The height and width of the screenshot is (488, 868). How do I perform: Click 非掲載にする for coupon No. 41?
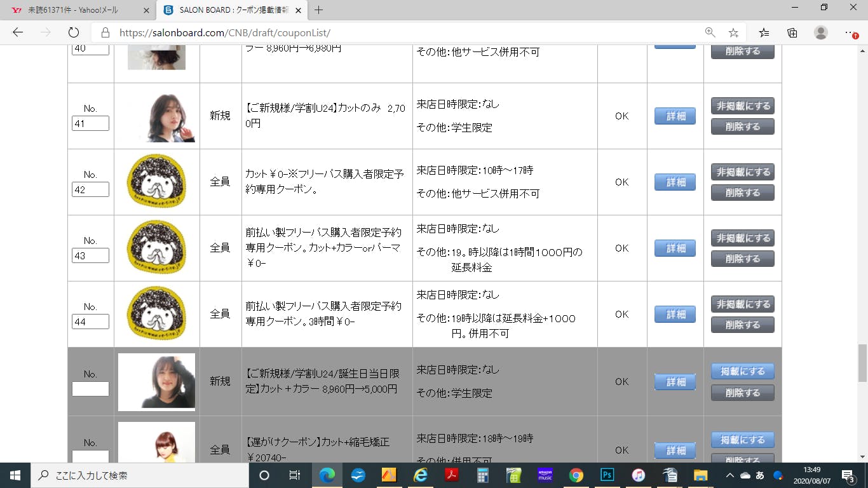tap(742, 106)
